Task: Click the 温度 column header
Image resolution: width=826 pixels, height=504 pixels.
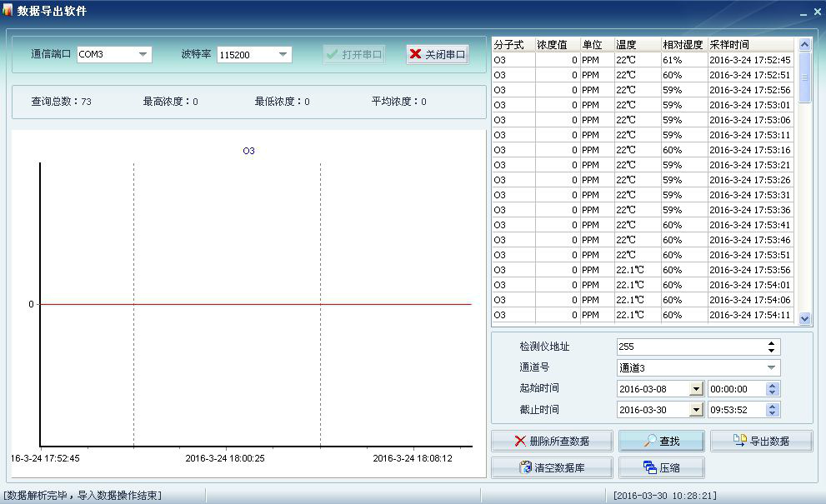Action: point(638,45)
